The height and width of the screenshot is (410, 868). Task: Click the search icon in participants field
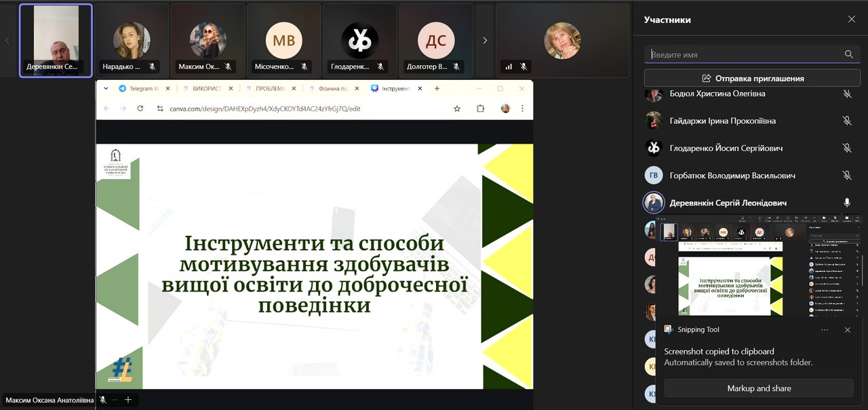(x=848, y=54)
